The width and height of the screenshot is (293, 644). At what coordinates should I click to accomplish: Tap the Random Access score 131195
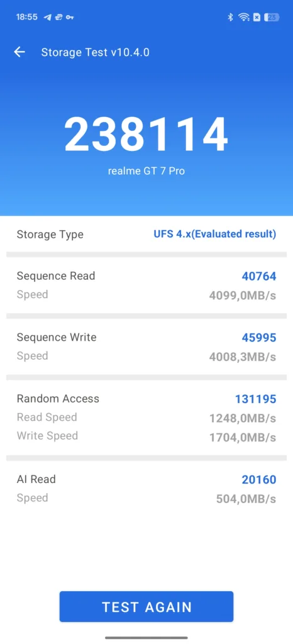click(256, 399)
